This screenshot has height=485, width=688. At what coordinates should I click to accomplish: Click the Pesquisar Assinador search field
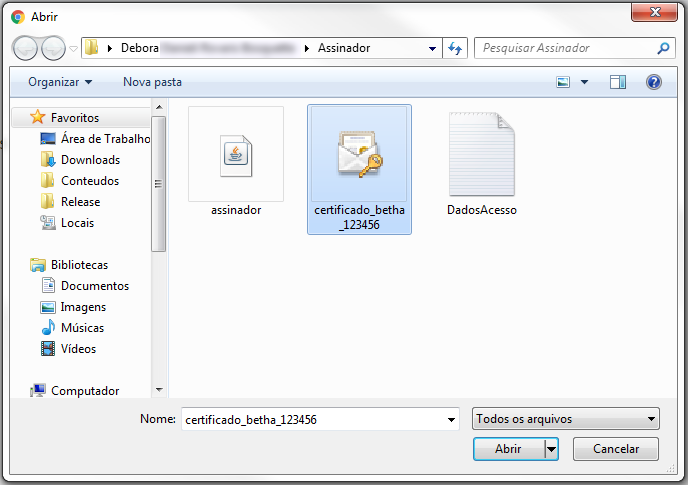point(565,48)
